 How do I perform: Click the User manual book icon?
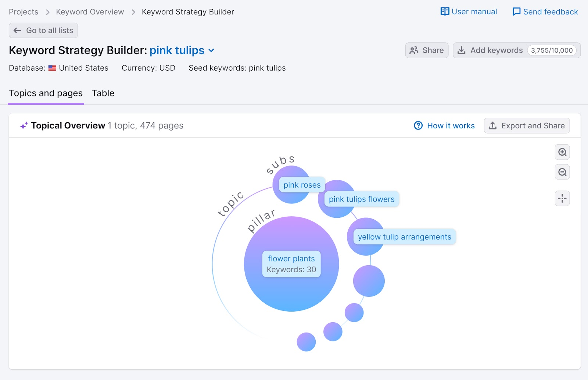[445, 12]
